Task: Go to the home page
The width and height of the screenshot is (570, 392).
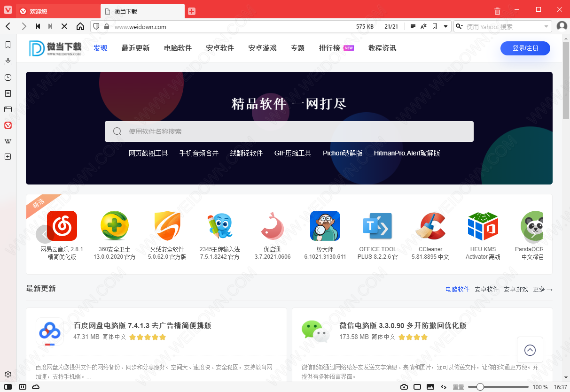Action: 80,26
